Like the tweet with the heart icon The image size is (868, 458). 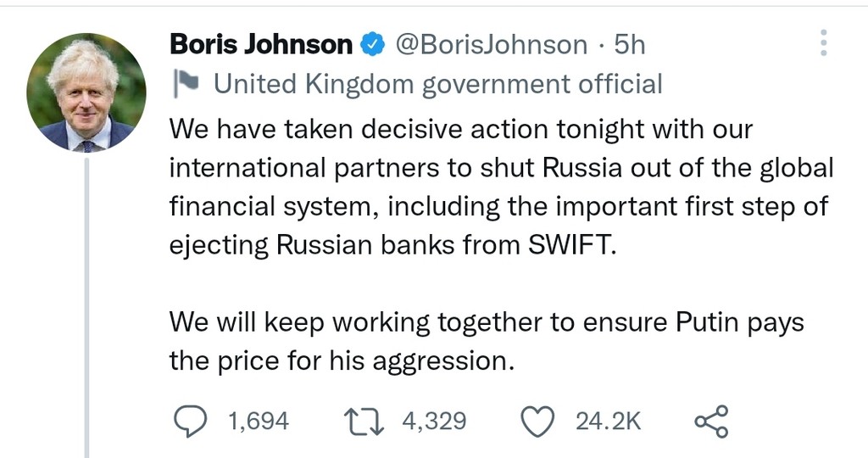pyautogui.click(x=537, y=421)
